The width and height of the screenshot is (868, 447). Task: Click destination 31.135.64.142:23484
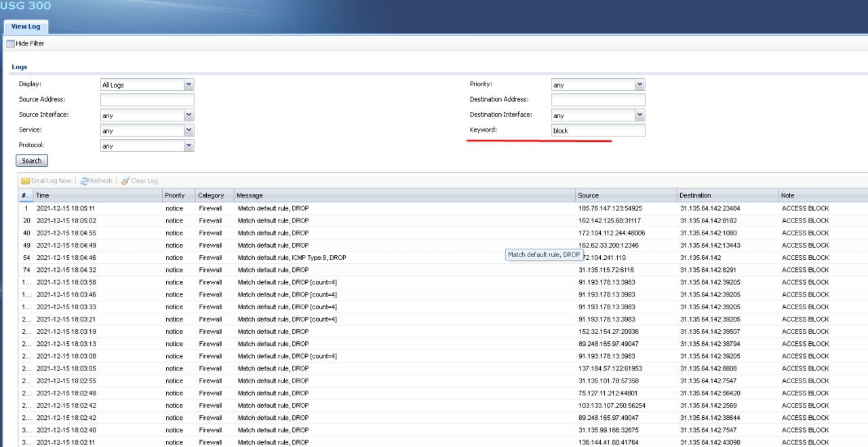point(710,208)
